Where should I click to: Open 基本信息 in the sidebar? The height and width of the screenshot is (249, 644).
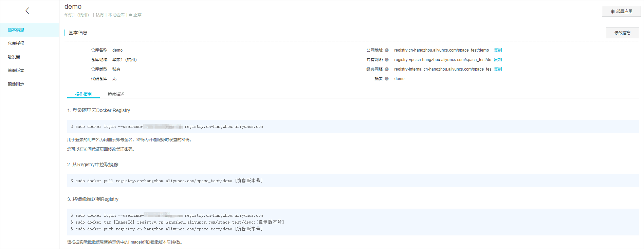pos(30,30)
